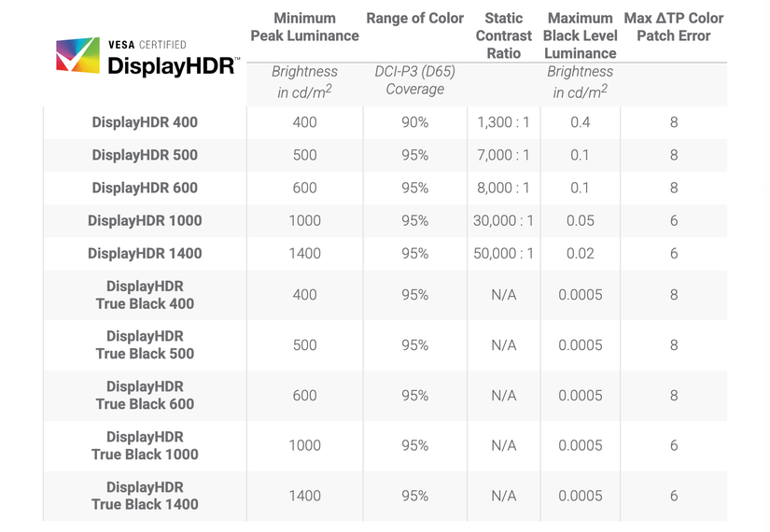770x532 pixels.
Task: Click the DisplayHDR 1400 row label
Action: pos(145,254)
